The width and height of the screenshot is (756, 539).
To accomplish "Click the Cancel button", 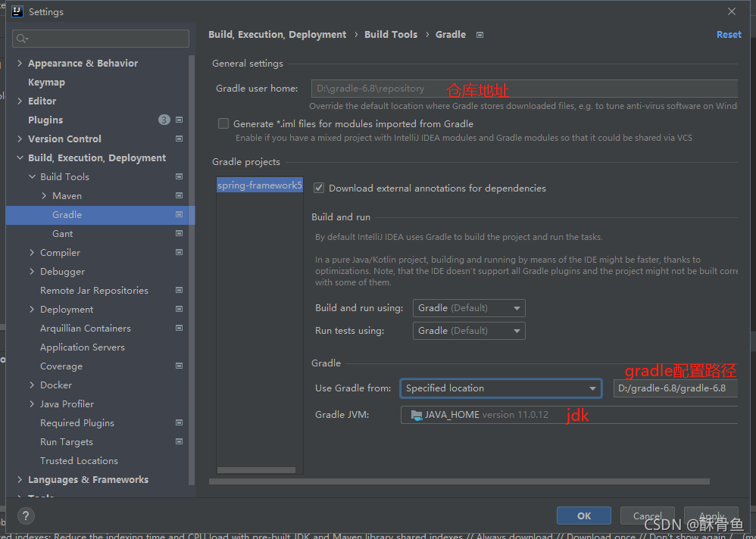I will [x=648, y=516].
